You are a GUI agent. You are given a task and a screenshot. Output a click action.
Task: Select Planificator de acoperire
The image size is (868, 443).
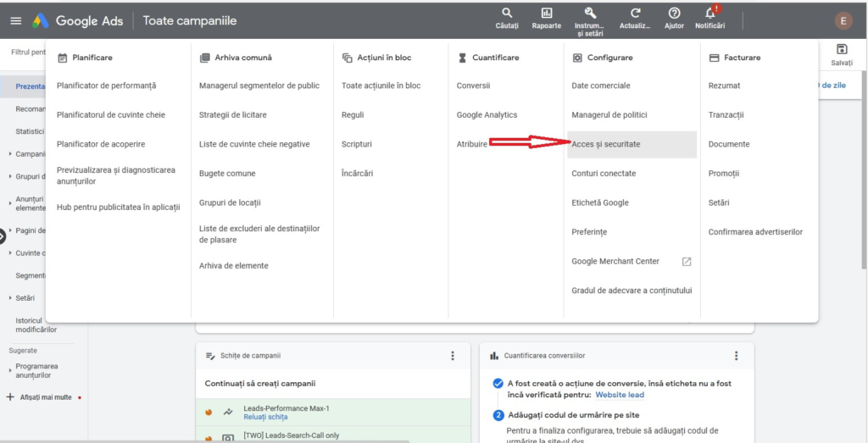click(x=101, y=144)
